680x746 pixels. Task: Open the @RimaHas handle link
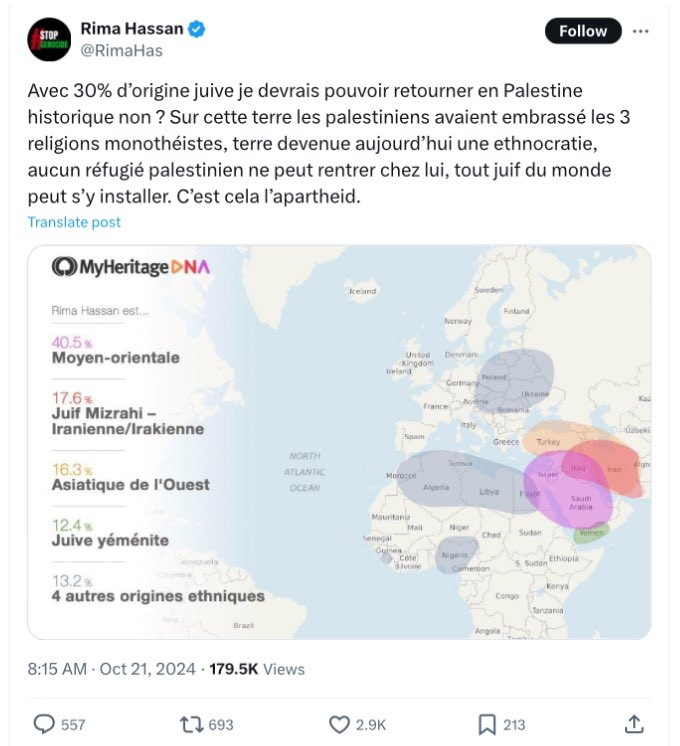coord(120,50)
